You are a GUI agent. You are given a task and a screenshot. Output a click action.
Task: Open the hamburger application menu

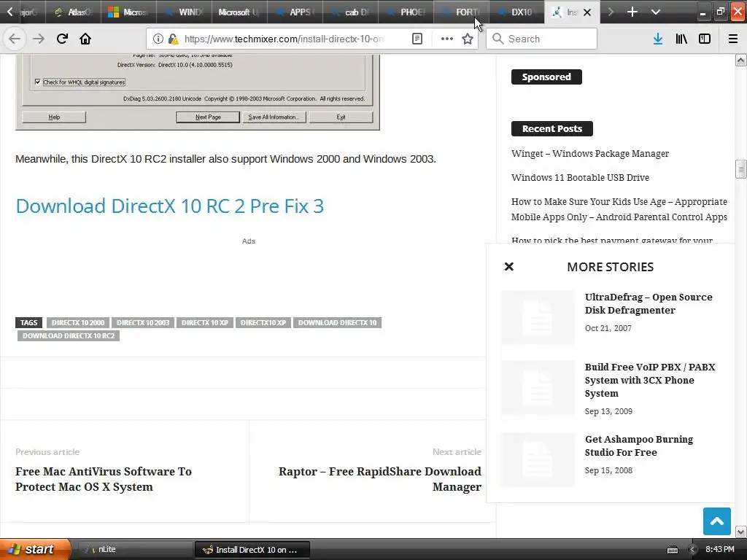pos(733,39)
